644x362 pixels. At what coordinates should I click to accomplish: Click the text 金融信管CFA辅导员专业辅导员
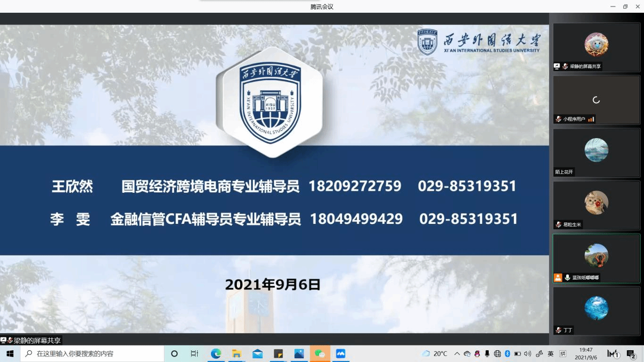point(206,219)
